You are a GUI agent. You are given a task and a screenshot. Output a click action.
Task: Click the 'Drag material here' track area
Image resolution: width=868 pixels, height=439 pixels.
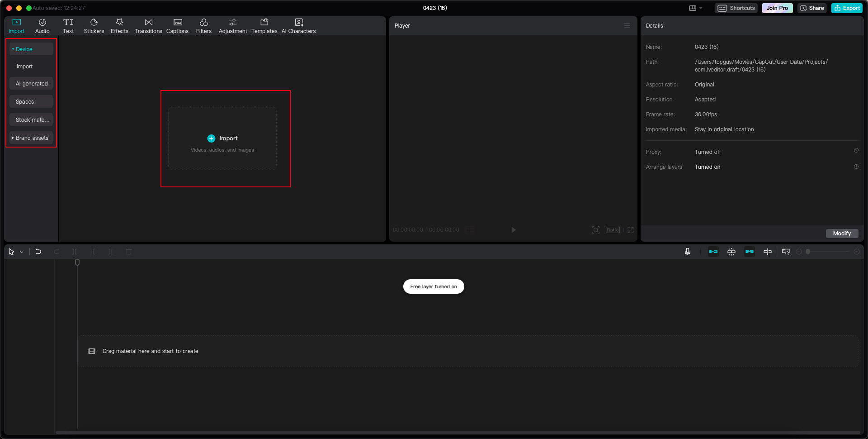tap(468, 351)
